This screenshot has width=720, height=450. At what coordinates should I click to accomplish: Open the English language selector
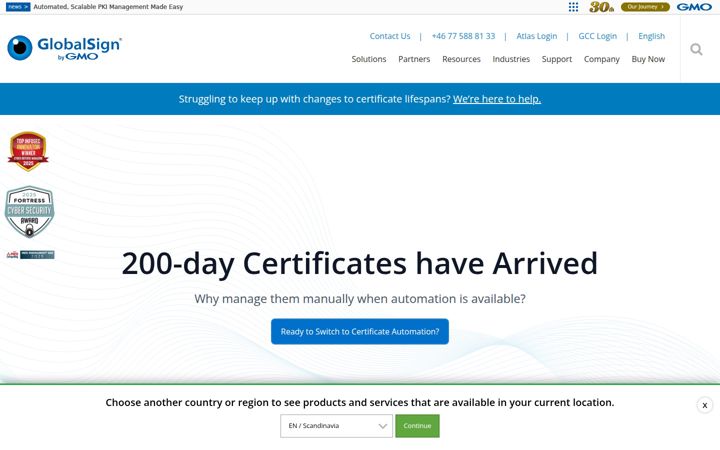pyautogui.click(x=651, y=36)
